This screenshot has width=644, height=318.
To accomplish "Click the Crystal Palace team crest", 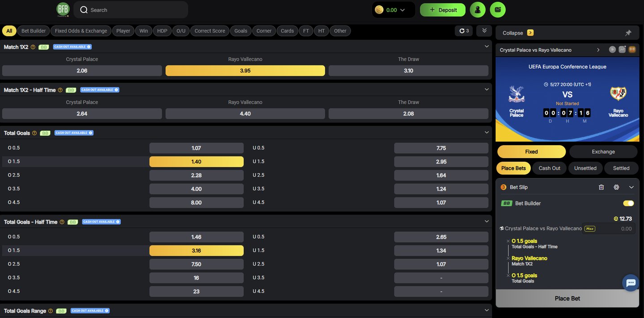I will [x=517, y=94].
